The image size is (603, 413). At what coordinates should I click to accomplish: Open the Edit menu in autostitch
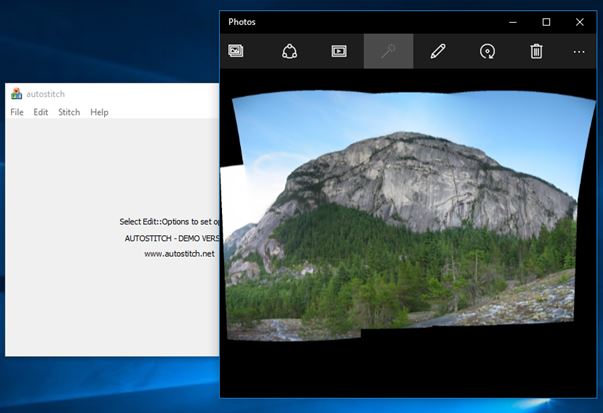pos(41,112)
